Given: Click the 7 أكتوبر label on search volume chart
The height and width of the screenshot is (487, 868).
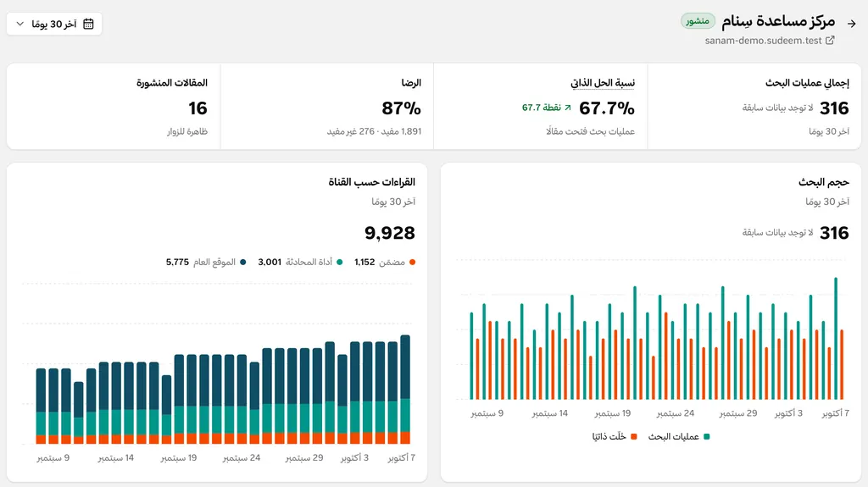Looking at the screenshot, I should [x=835, y=413].
